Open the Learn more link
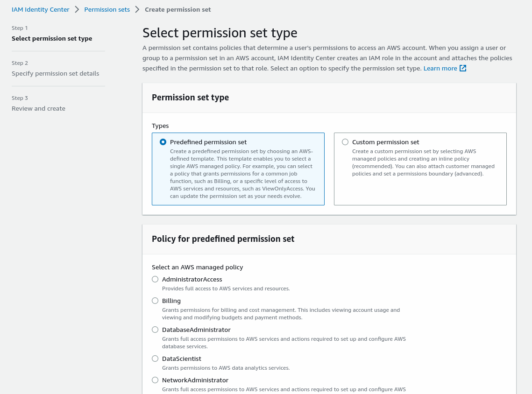This screenshot has width=532, height=394. tap(440, 68)
